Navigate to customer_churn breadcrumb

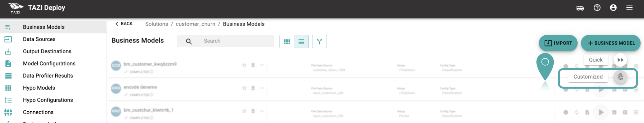[x=196, y=24]
